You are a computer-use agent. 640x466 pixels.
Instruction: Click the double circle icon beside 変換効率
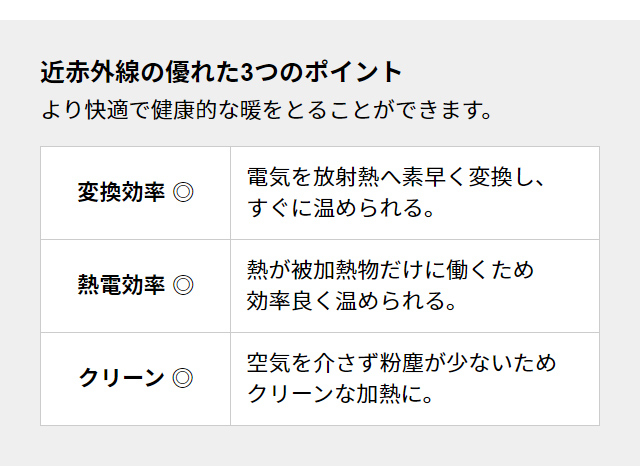(x=183, y=193)
